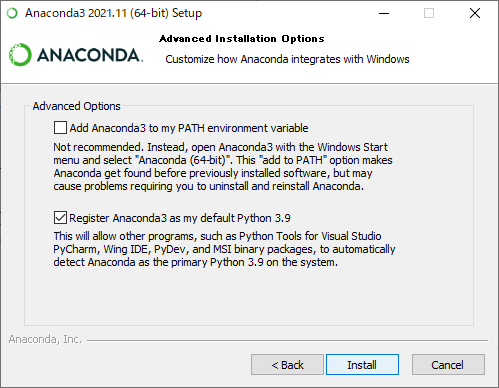Image resolution: width=499 pixels, height=388 pixels.
Task: Cancel the Anaconda setup
Action: pyautogui.click(x=448, y=365)
